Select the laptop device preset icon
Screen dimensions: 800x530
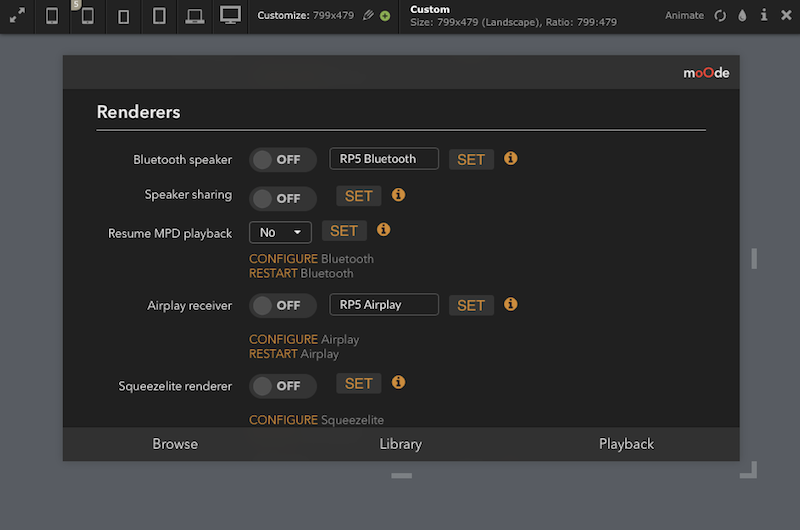point(194,16)
